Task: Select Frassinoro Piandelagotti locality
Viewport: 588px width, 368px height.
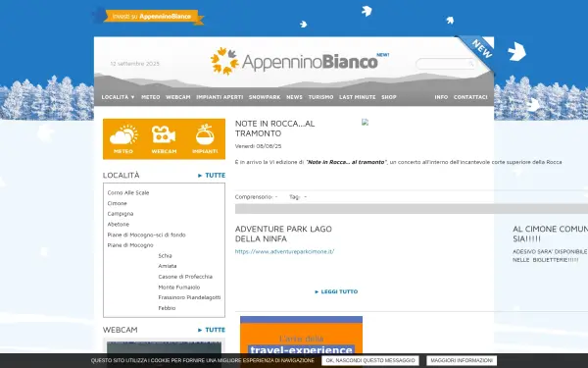Action: pyautogui.click(x=189, y=297)
